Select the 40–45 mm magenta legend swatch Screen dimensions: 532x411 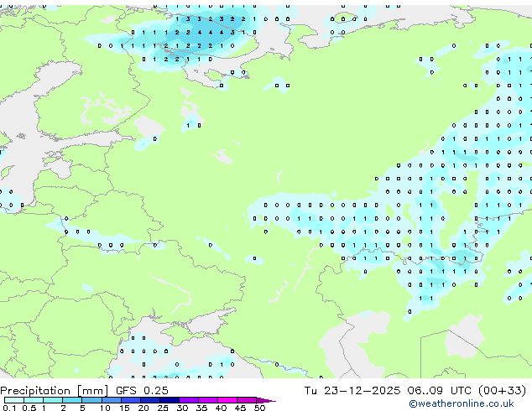click(x=227, y=400)
